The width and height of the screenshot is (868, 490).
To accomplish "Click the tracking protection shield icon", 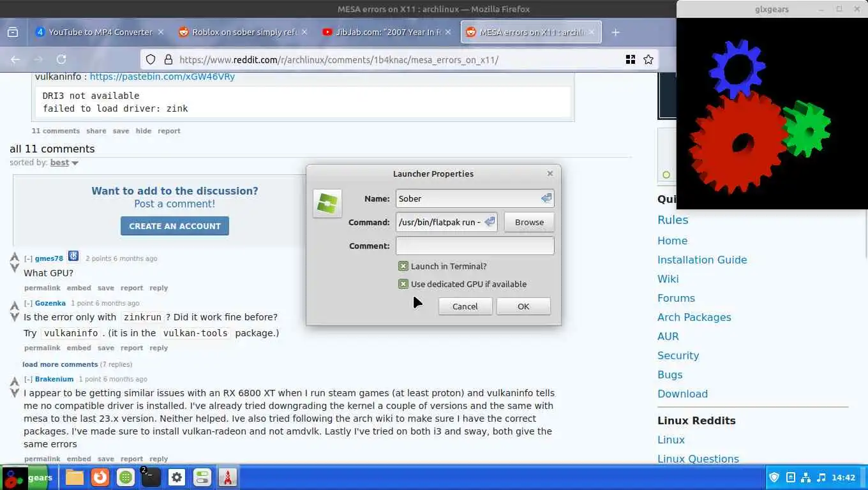I will click(151, 59).
